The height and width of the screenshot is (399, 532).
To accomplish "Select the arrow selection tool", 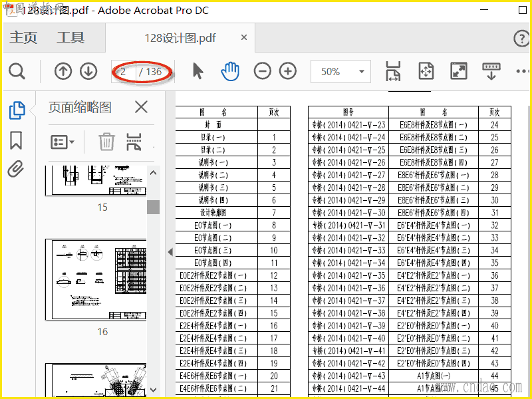I will [198, 71].
